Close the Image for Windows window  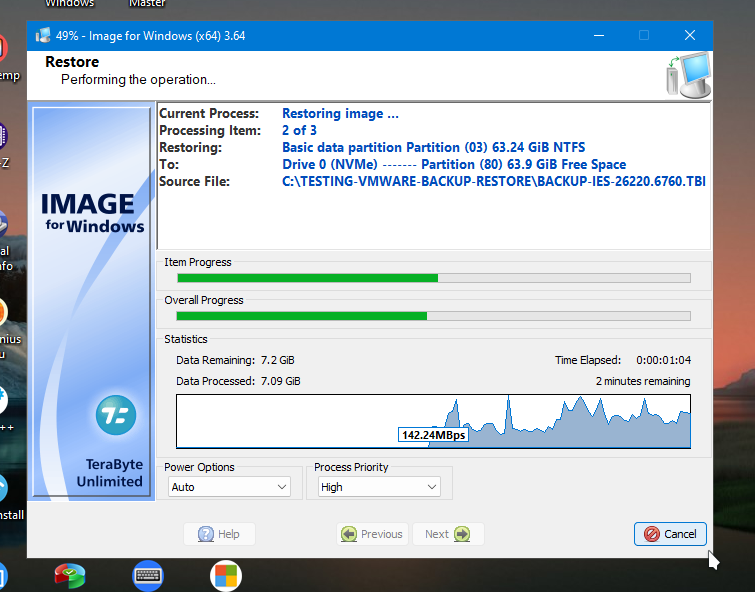[x=690, y=35]
